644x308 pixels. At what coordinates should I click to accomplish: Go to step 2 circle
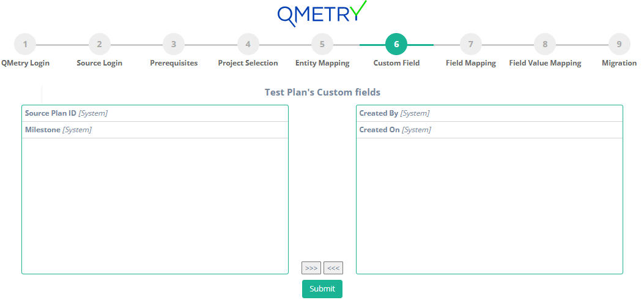[100, 45]
